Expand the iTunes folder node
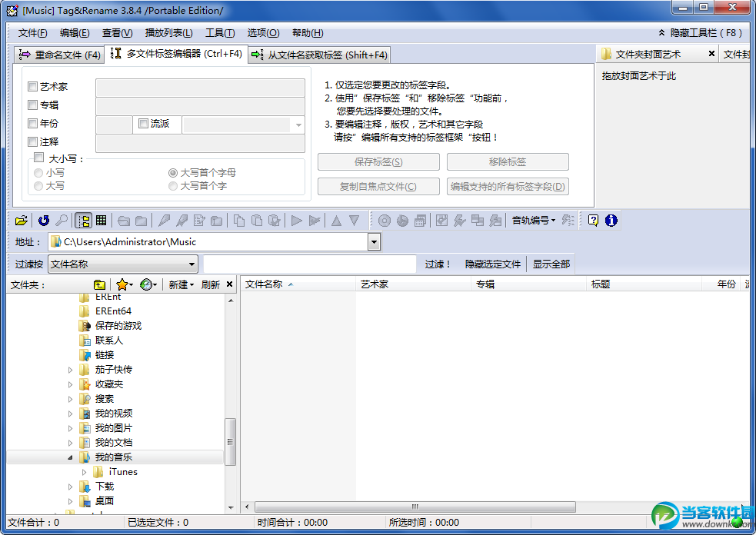The image size is (756, 535). 85,472
